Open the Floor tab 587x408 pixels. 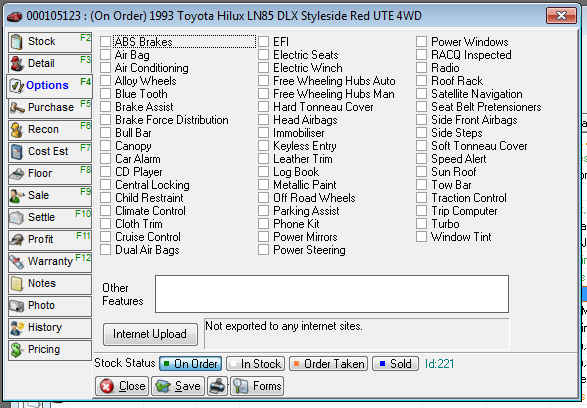point(50,174)
